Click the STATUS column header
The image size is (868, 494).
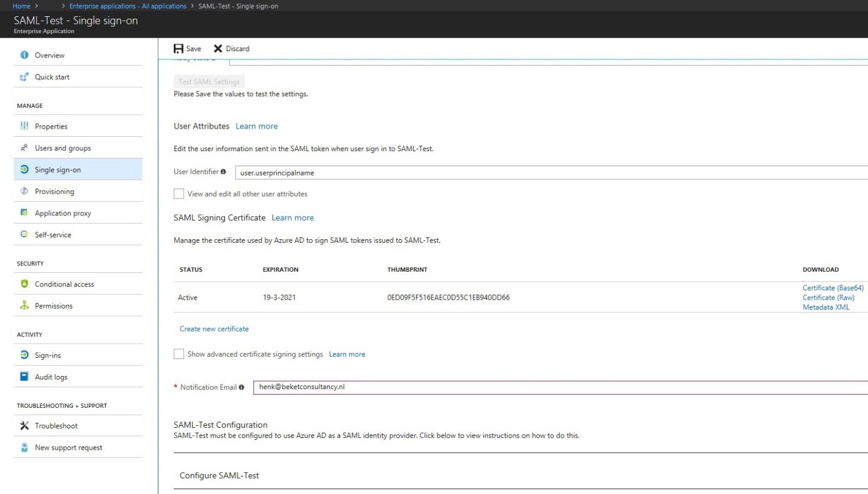pyautogui.click(x=191, y=270)
